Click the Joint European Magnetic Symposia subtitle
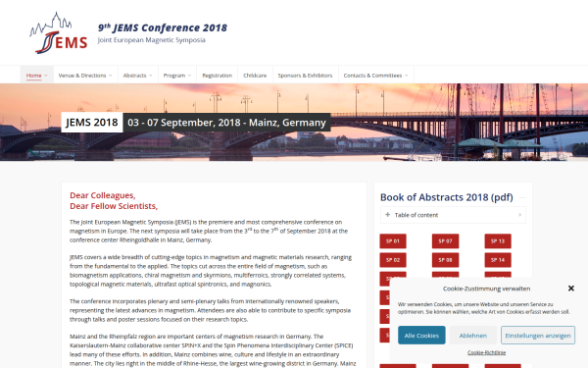Screen dimensions: 588x368 coord(152,40)
